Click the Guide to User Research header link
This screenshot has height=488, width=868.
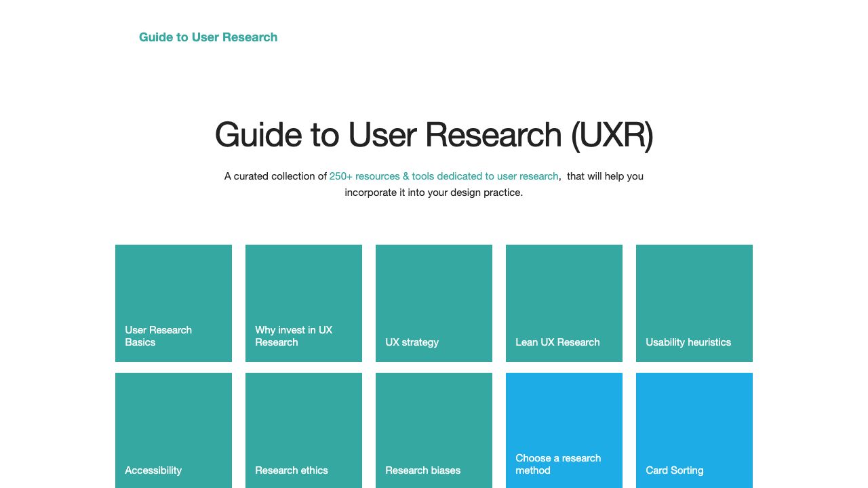coord(208,37)
